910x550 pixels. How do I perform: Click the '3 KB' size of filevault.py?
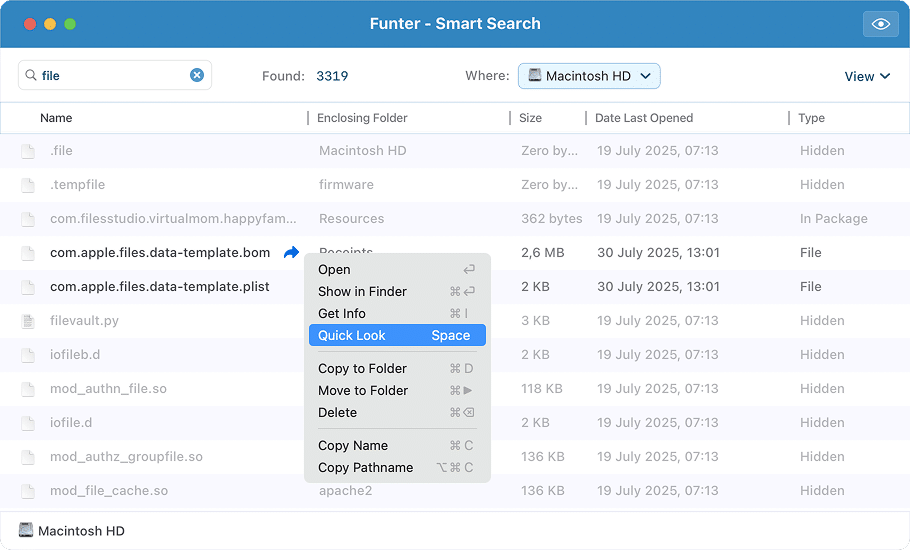pyautogui.click(x=535, y=320)
